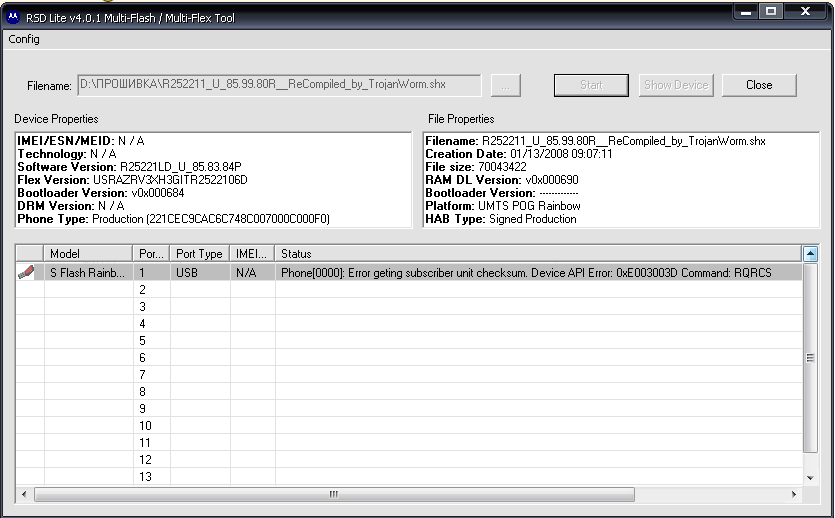Select port row 11
Screen dimensions: 835x518
pos(408,443)
